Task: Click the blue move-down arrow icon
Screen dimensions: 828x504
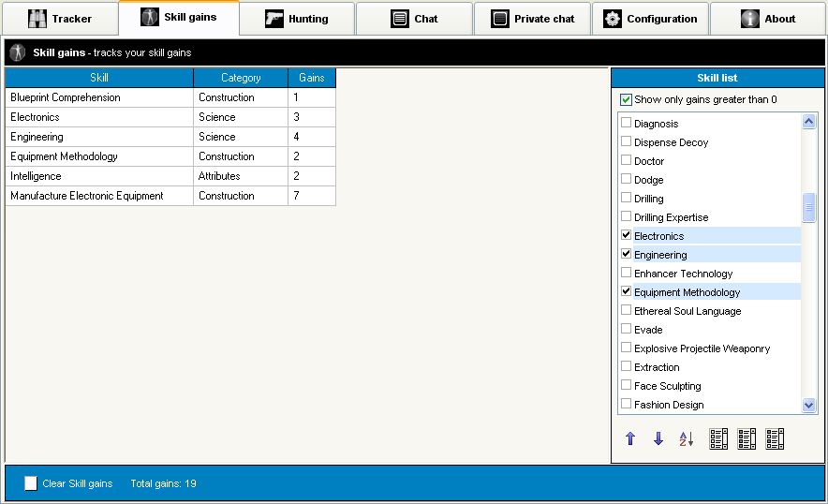Action: (x=658, y=438)
